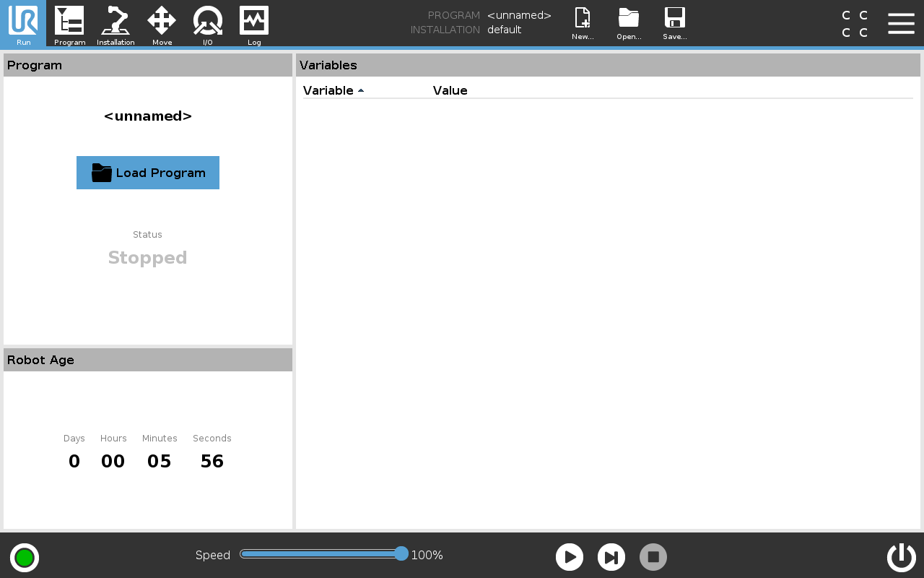This screenshot has height=578, width=924.
Task: Save the current program
Action: [x=675, y=24]
